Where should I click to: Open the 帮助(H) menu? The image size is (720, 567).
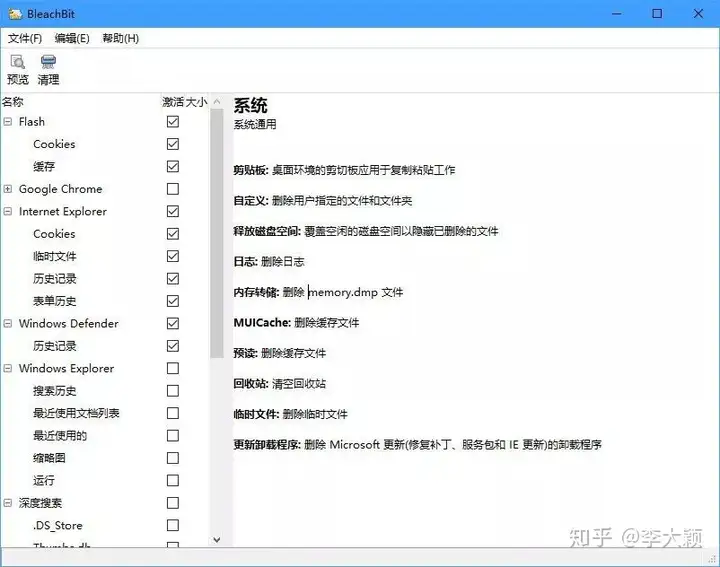[121, 38]
